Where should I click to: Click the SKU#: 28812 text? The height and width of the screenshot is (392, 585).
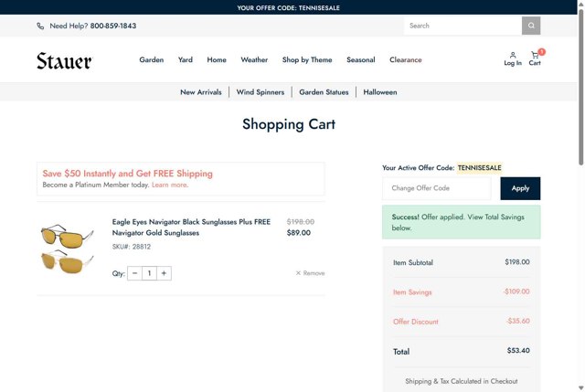coord(132,247)
